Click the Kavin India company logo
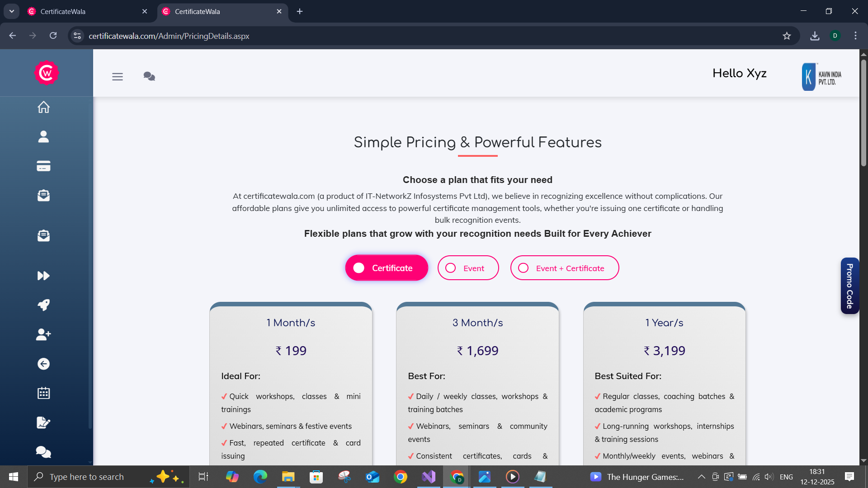 822,77
